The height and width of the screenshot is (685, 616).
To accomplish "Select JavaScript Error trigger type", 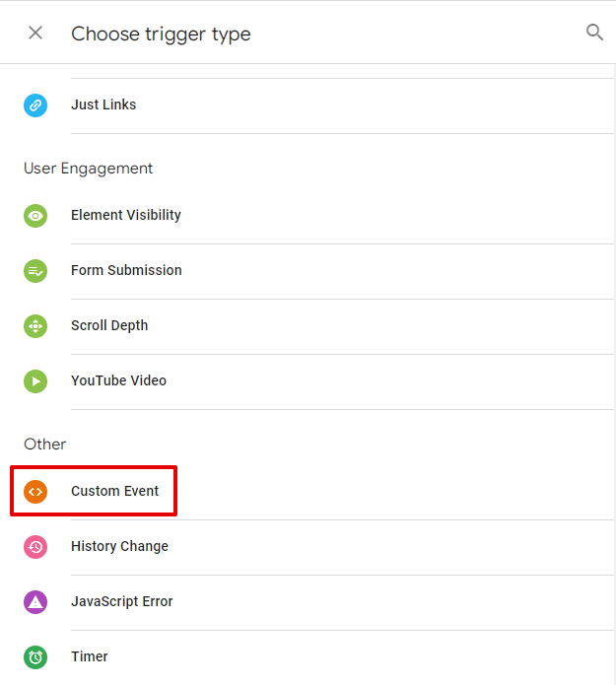I will tap(122, 601).
